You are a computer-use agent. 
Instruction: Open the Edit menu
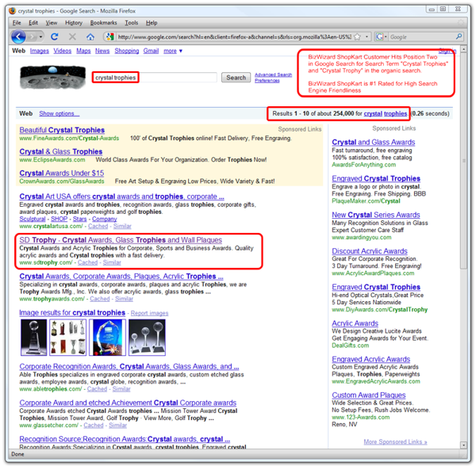[x=33, y=23]
